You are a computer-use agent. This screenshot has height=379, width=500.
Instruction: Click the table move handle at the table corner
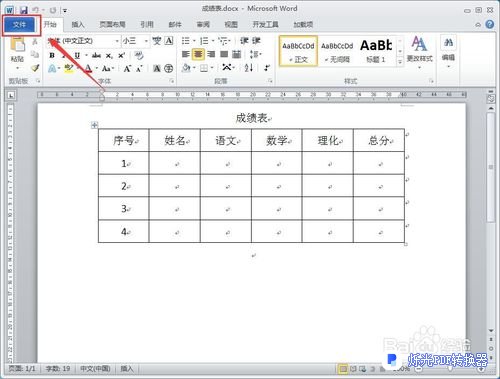[94, 125]
